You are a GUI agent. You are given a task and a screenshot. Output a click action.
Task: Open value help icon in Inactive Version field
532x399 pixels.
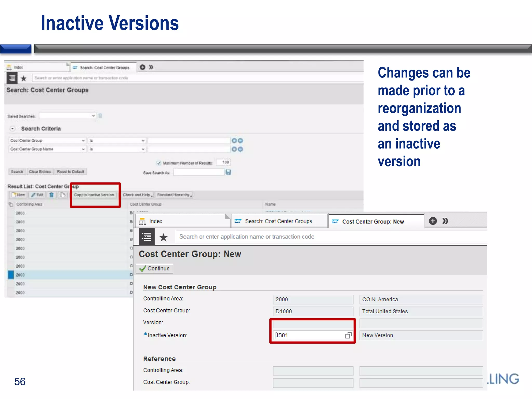coord(348,335)
